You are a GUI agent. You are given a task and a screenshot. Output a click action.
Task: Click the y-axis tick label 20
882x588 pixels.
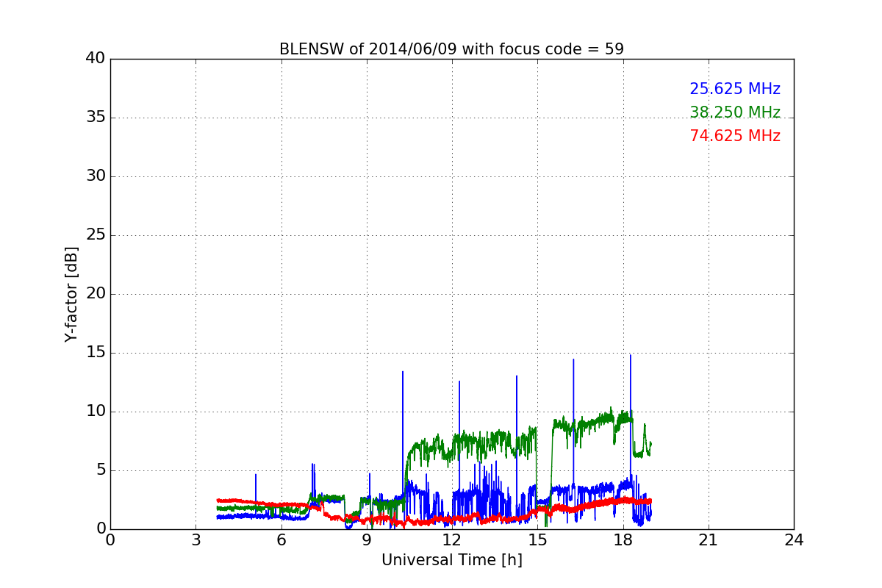tap(96, 294)
